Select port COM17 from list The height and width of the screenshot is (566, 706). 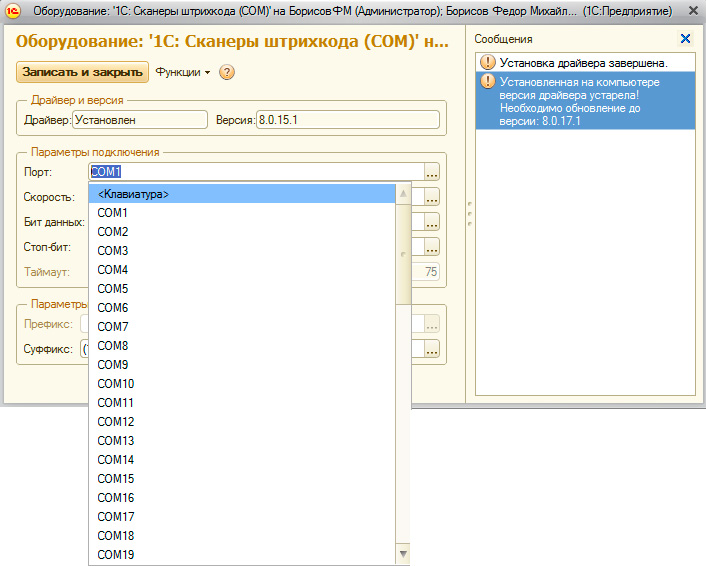tap(242, 517)
